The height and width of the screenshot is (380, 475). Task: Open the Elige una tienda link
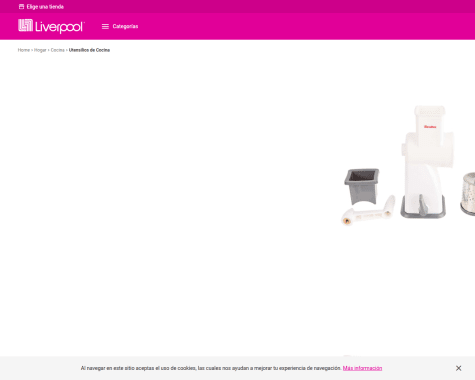pyautogui.click(x=45, y=7)
